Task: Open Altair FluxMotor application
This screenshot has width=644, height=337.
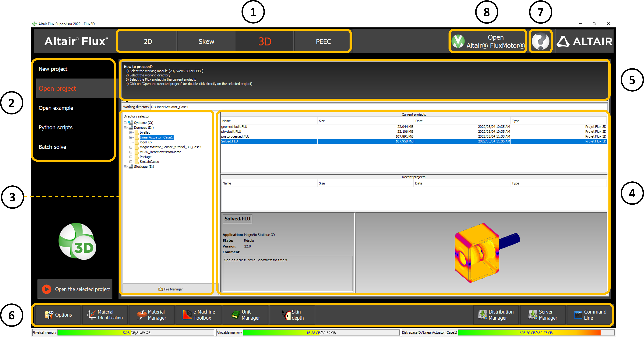Action: click(x=488, y=41)
